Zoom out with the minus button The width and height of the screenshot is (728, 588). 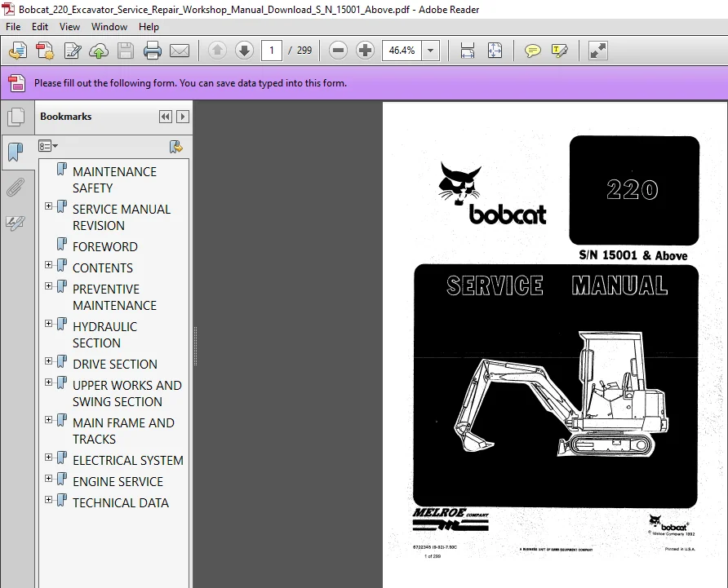click(x=339, y=50)
